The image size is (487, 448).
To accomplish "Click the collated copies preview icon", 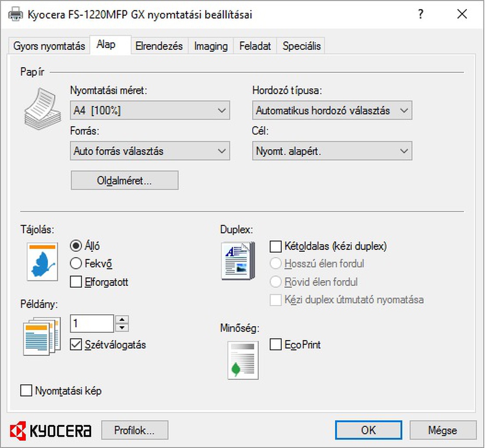I will pos(41,336).
